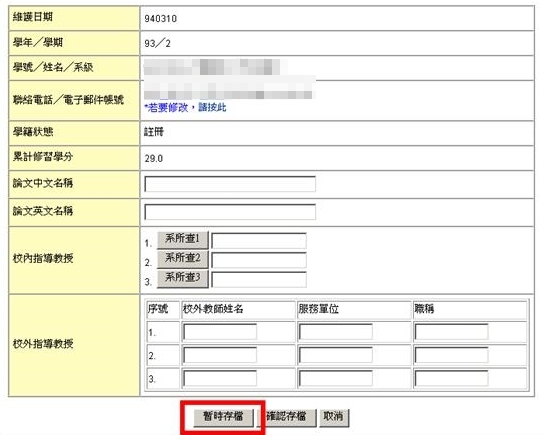Click the second 校內指導教授 text field
Image resolution: width=544 pixels, height=435 pixels.
[259, 260]
